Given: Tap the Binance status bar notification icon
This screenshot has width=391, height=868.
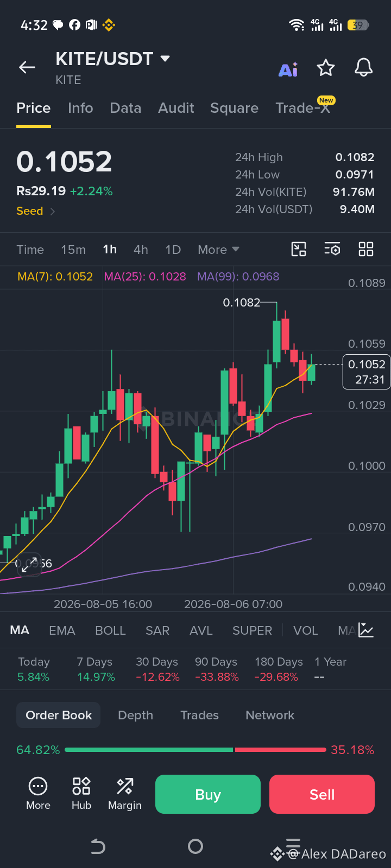Looking at the screenshot, I should 109,25.
